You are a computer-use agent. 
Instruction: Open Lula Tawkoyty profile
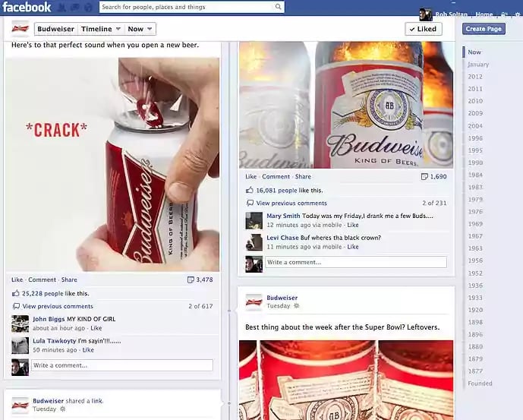55,341
